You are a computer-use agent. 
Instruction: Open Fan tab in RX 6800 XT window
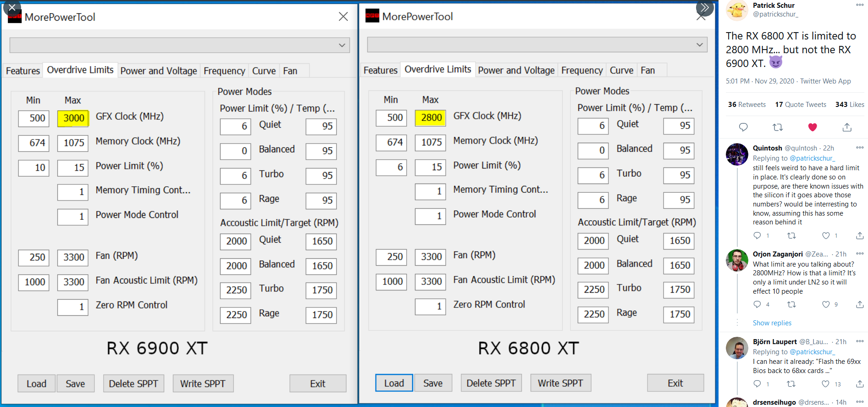point(648,70)
